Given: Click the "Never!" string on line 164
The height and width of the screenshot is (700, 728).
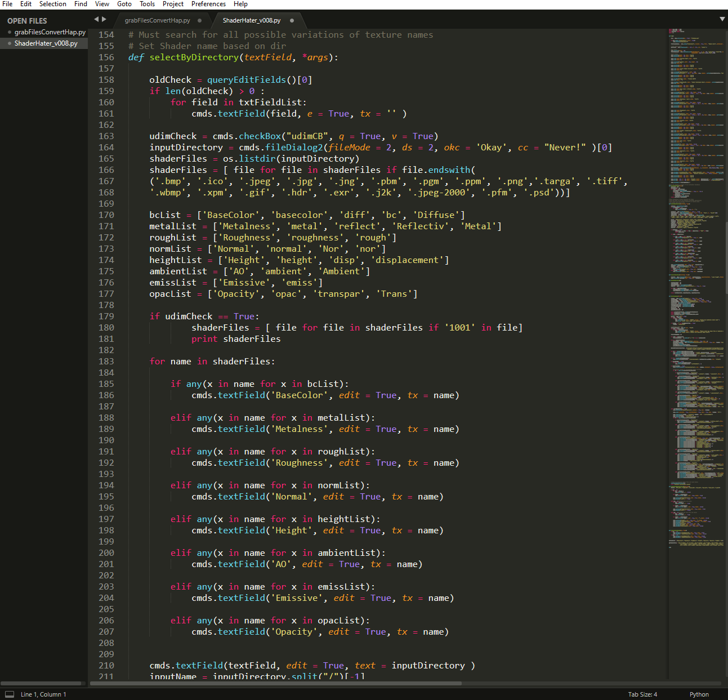Looking at the screenshot, I should click(565, 148).
